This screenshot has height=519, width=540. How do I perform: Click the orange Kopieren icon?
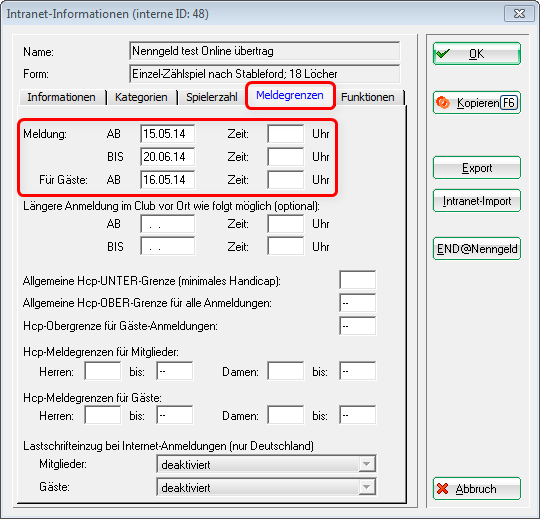coord(443,103)
